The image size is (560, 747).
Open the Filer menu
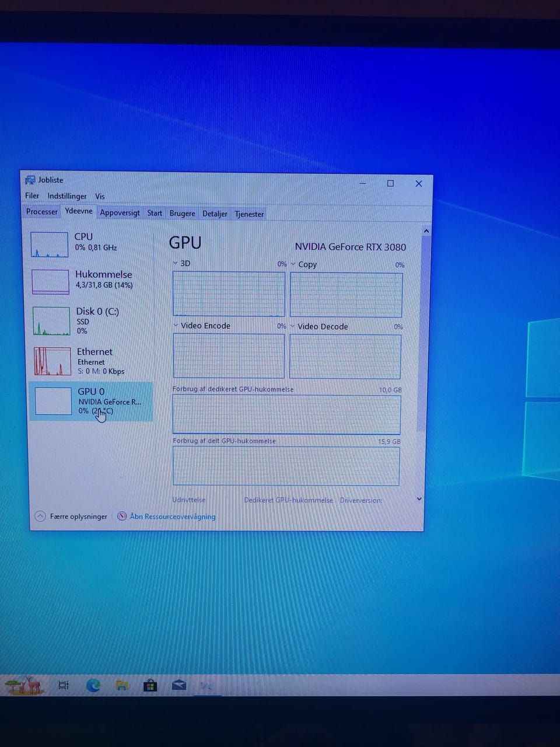coord(32,196)
